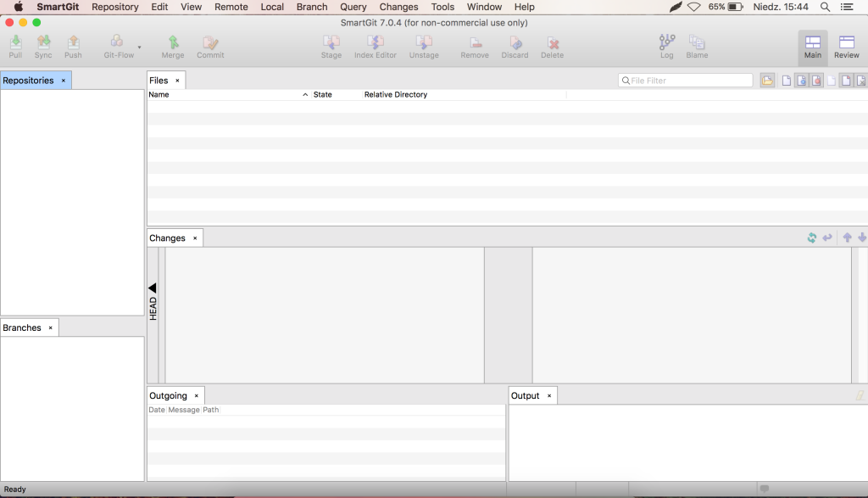The width and height of the screenshot is (868, 498).
Task: Select the Outgoing tab
Action: (169, 395)
